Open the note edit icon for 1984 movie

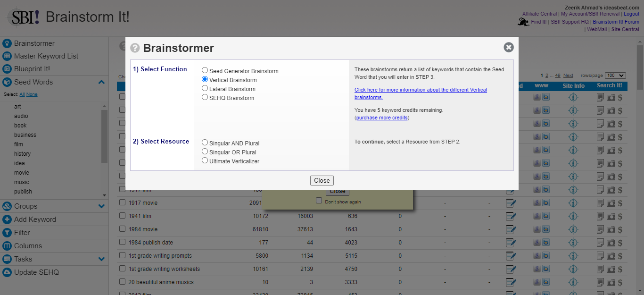[511, 229]
